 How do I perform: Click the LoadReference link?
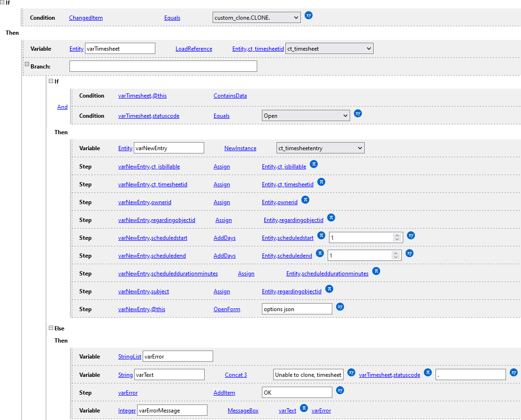coord(193,49)
